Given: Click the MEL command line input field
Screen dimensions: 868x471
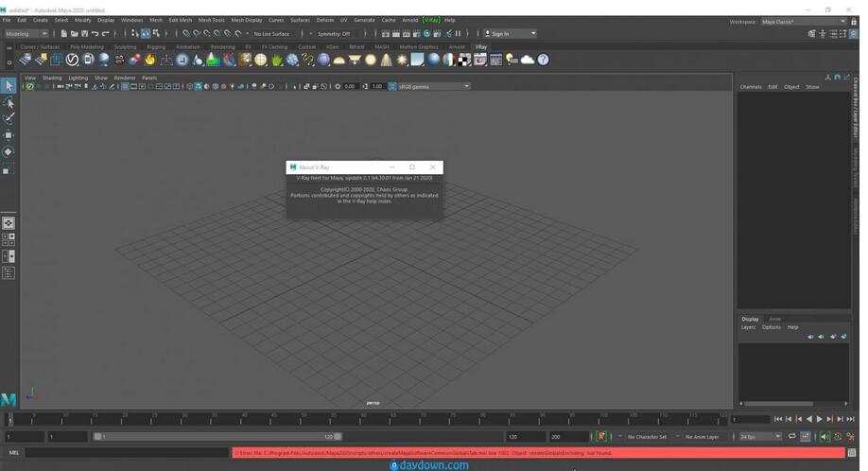Looking at the screenshot, I should [x=127, y=453].
